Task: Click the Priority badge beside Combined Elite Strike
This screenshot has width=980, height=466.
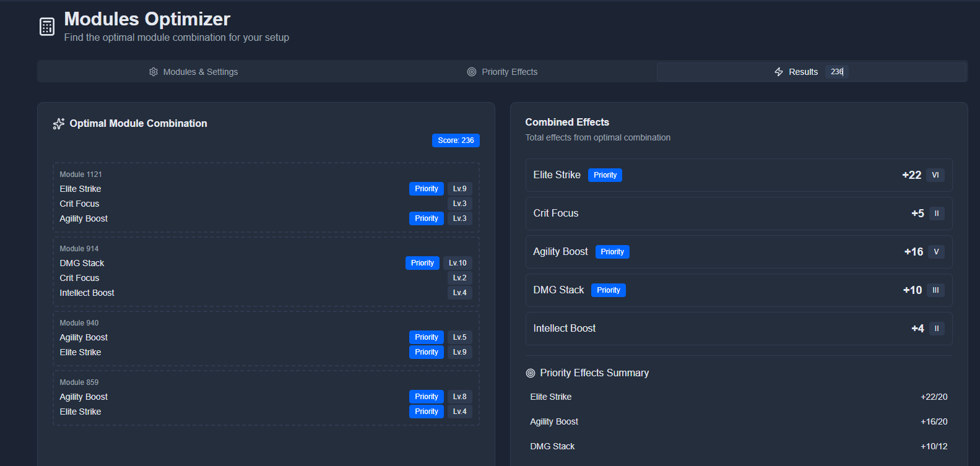Action: coord(605,175)
